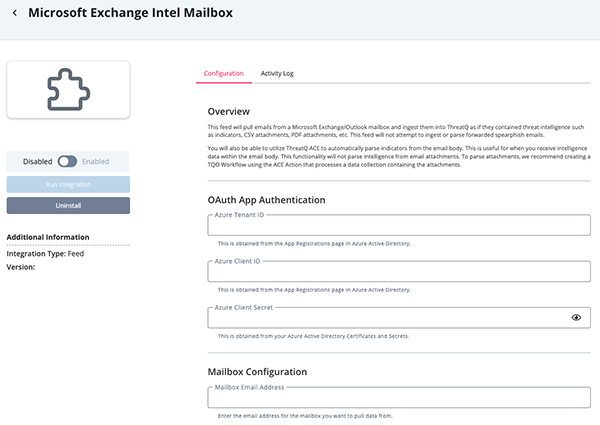The width and height of the screenshot is (600, 425).
Task: Click the help text under Azure Client ID
Action: [314, 290]
